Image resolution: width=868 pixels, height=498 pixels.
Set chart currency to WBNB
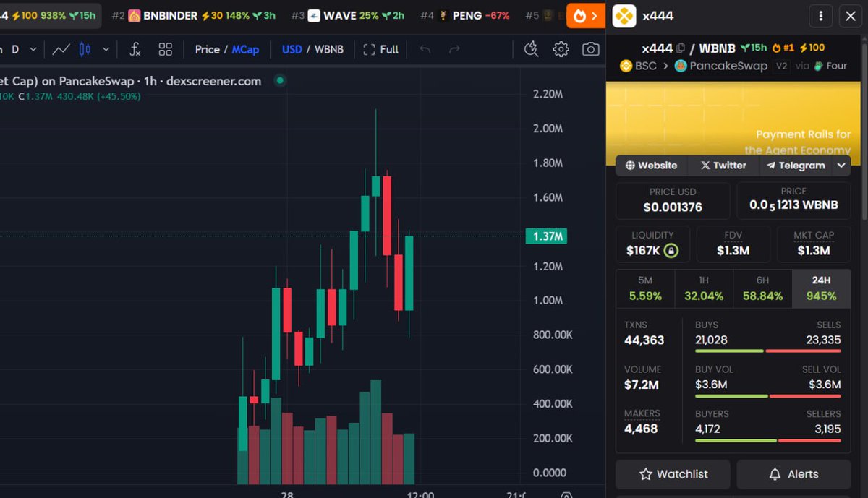click(329, 49)
